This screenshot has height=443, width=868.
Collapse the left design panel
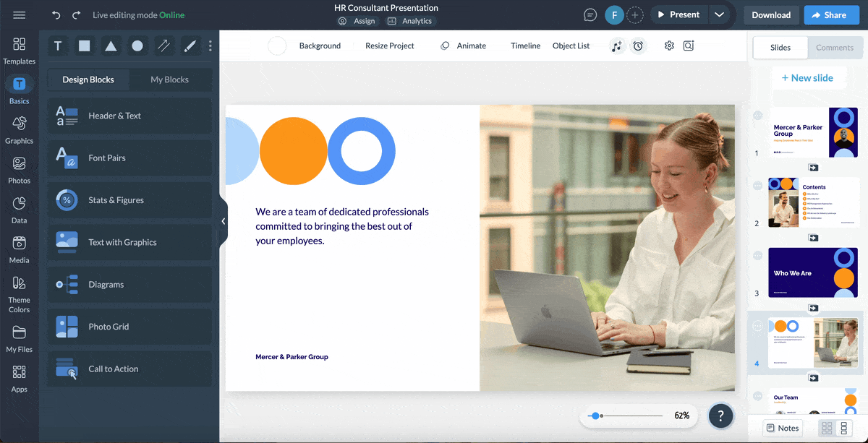click(x=223, y=220)
